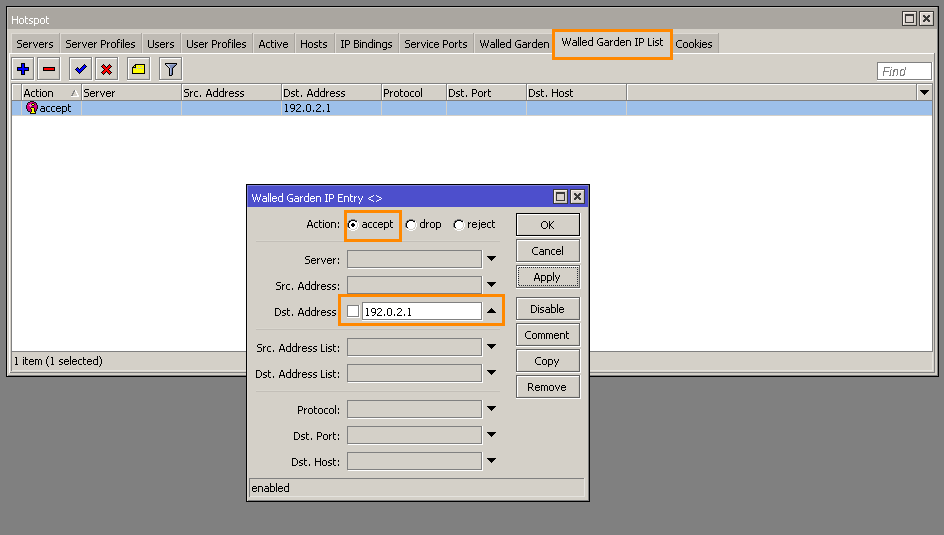This screenshot has width=944, height=535.
Task: Click the red minus Remove icon
Action: click(x=48, y=69)
